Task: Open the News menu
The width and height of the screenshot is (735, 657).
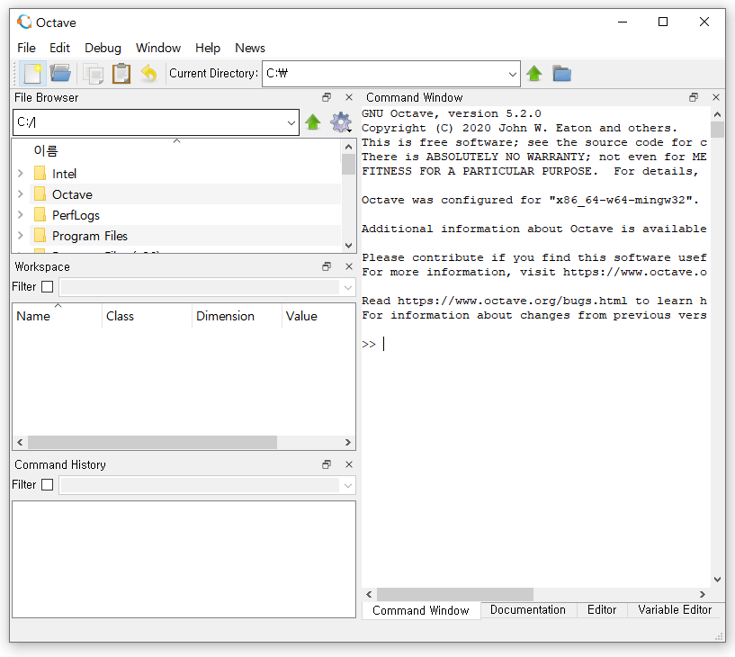Action: (x=250, y=48)
